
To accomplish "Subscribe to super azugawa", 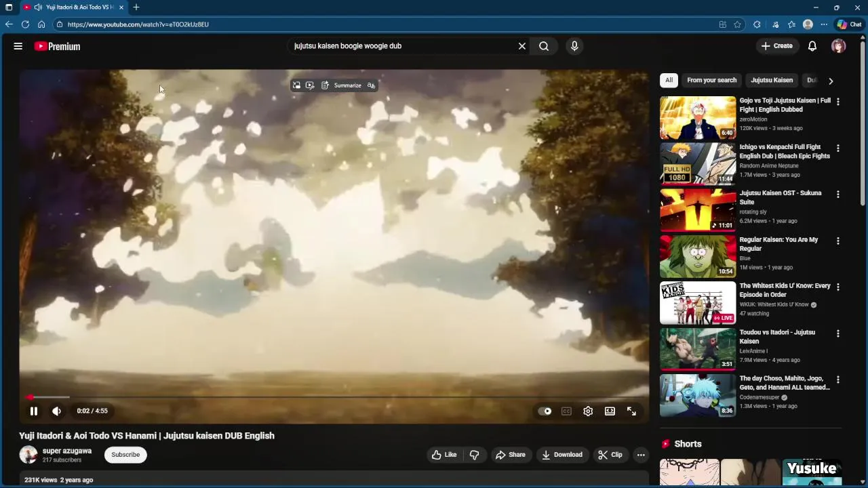I will coord(125,455).
